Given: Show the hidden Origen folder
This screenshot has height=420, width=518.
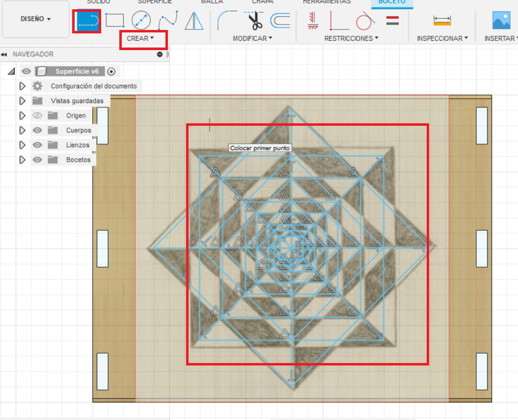Looking at the screenshot, I should tap(37, 115).
